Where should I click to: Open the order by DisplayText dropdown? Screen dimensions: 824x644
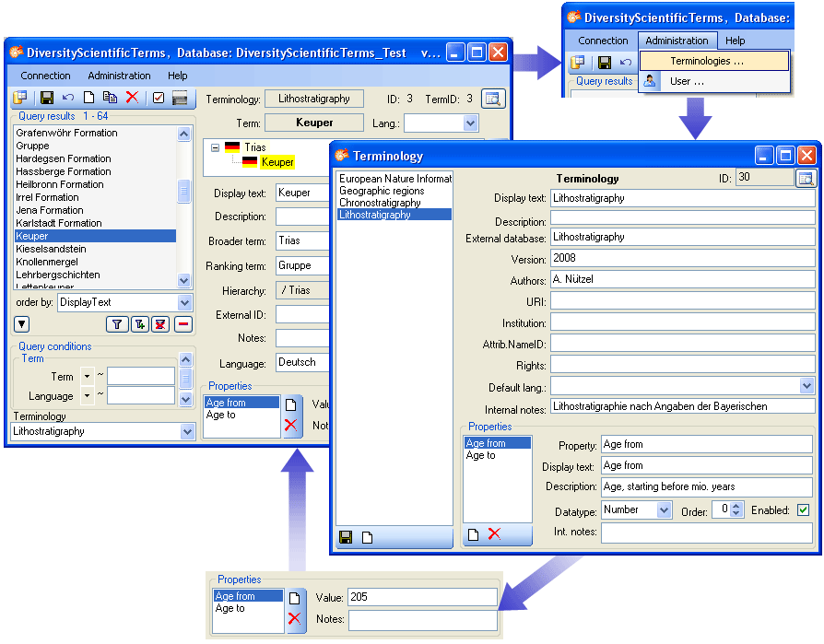pyautogui.click(x=184, y=302)
